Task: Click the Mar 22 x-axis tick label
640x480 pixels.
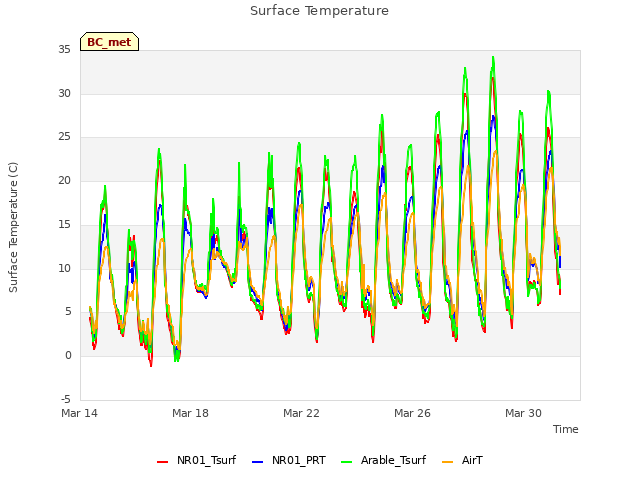Action: [x=301, y=413]
